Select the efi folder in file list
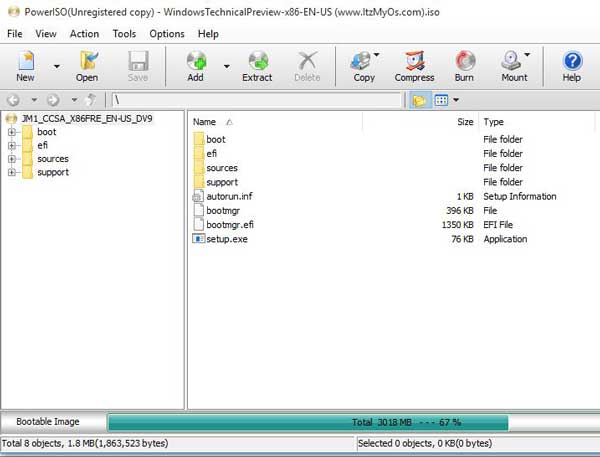Screen dimensions: 600x457 tap(212, 153)
